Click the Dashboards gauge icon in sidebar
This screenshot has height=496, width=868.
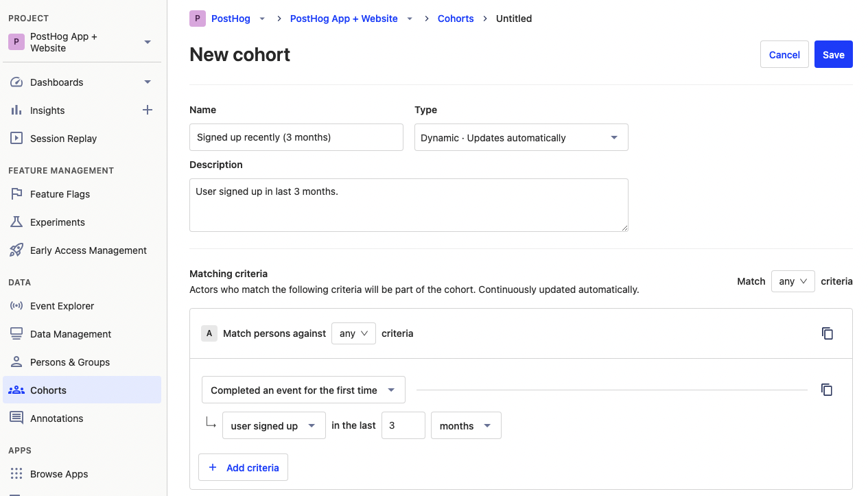16,82
